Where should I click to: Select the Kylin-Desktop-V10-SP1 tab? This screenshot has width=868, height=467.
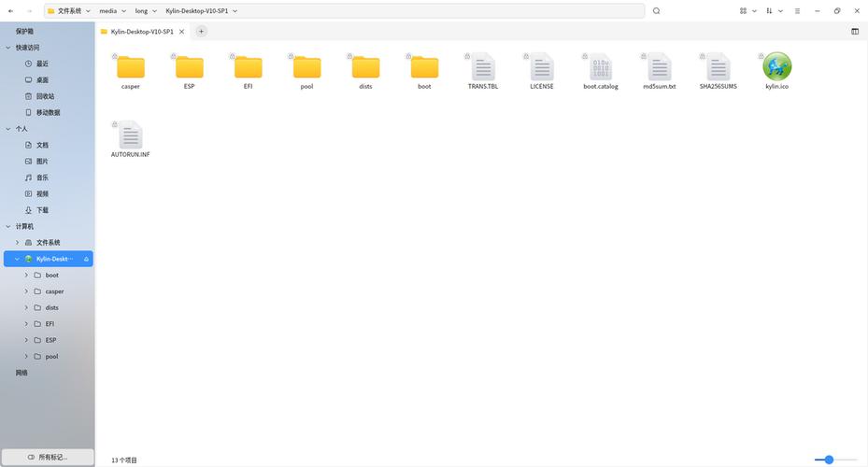143,32
